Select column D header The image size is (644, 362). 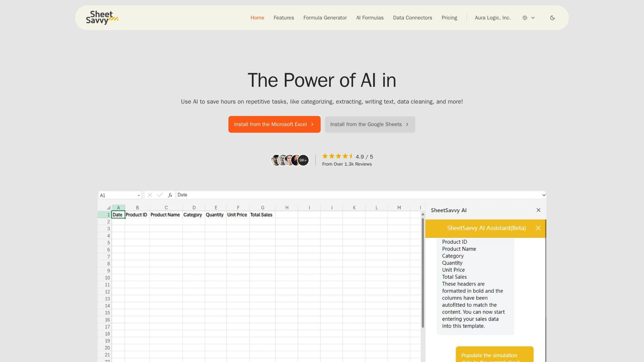(x=194, y=208)
